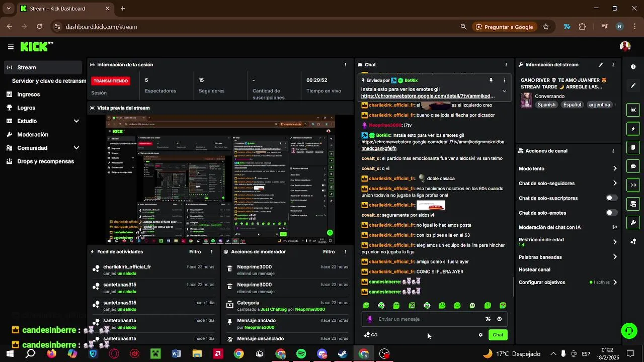Open the emoji picker in message box

pos(499,319)
